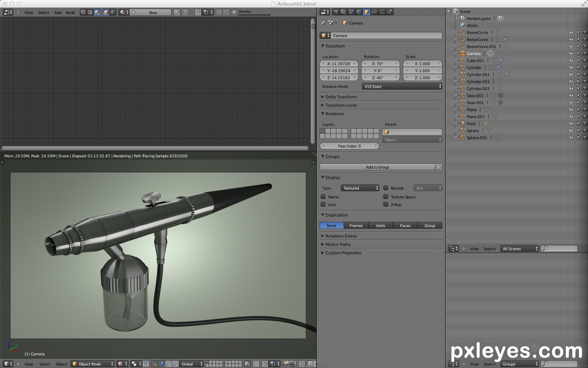Open the Render Layers properties tab
This screenshot has height=368, width=588.
(x=343, y=12)
